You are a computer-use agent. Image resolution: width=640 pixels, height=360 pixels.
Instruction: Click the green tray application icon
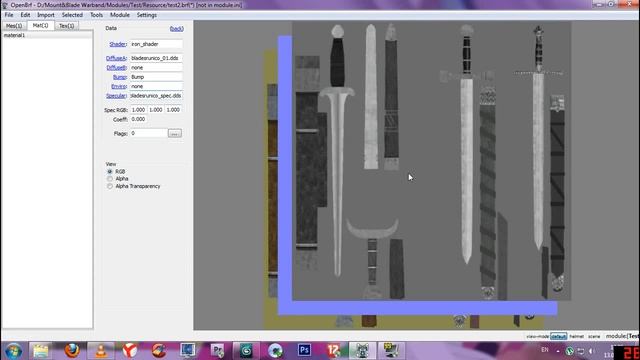(x=569, y=351)
